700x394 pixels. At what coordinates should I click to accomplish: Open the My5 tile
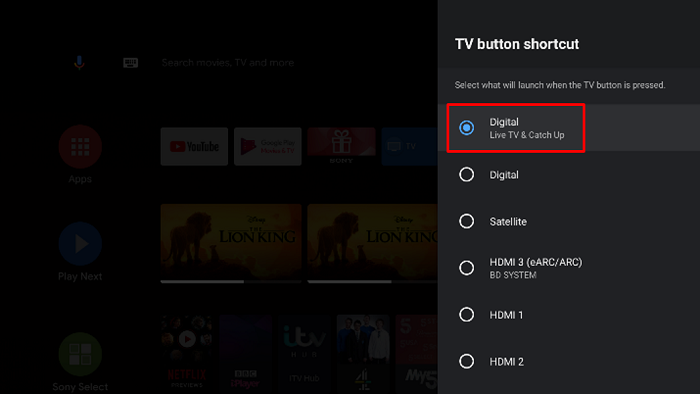[417, 352]
